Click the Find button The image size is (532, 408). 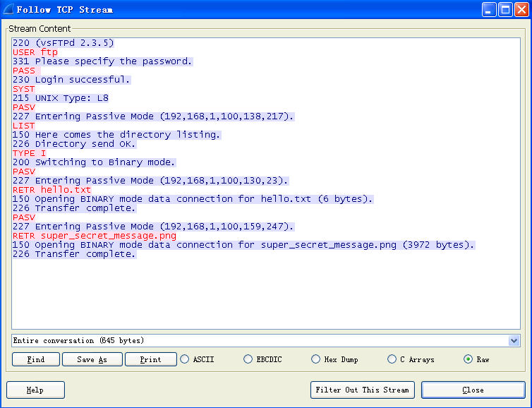[x=35, y=359]
